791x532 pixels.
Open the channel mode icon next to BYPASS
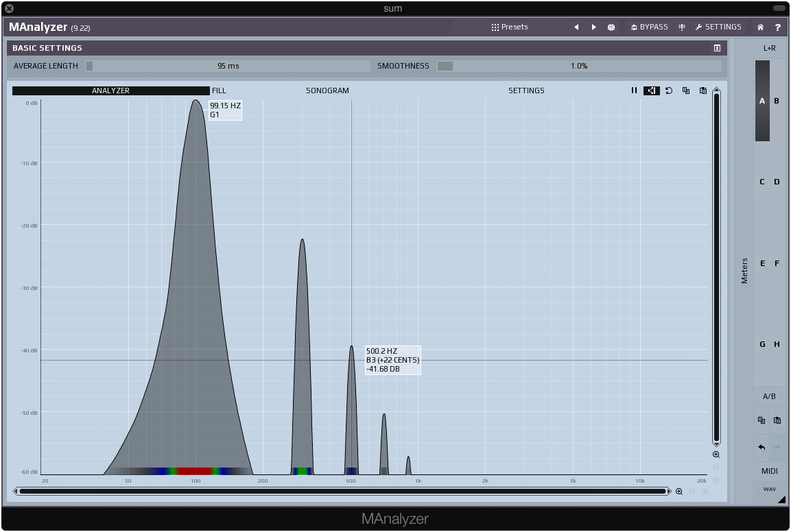[x=681, y=27]
